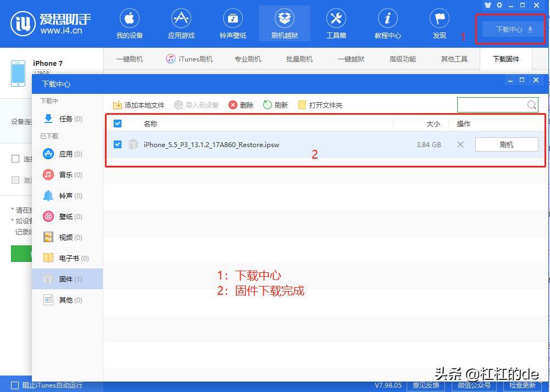Image resolution: width=550 pixels, height=392 pixels.
Task: Switch to 高级功能 tab
Action: click(403, 59)
